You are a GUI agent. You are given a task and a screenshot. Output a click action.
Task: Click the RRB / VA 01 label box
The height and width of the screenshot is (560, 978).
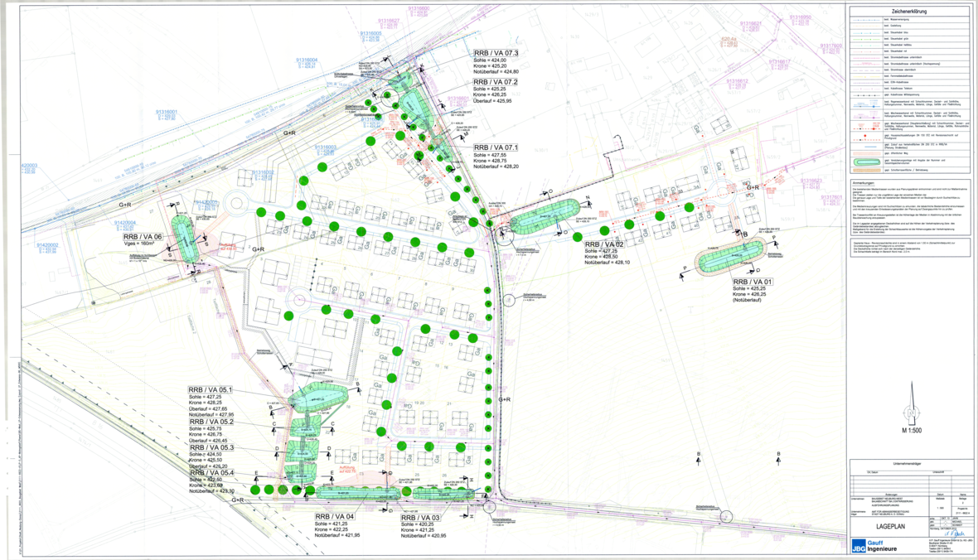coord(753,282)
